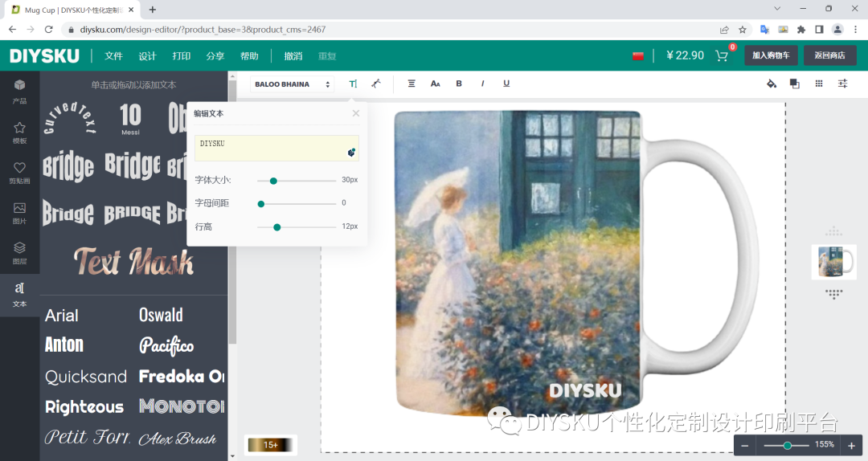Zoom out with the minus button
The image size is (868, 461).
[x=744, y=446]
